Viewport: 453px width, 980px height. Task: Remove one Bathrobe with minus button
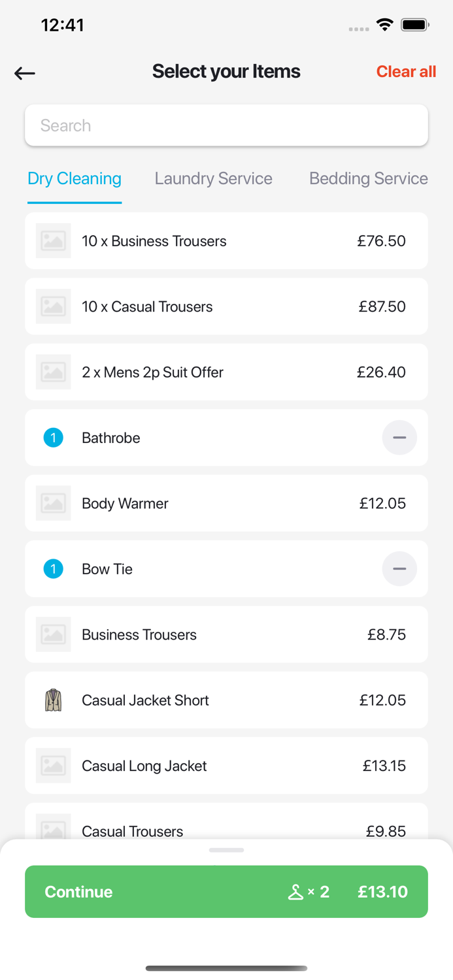[399, 438]
